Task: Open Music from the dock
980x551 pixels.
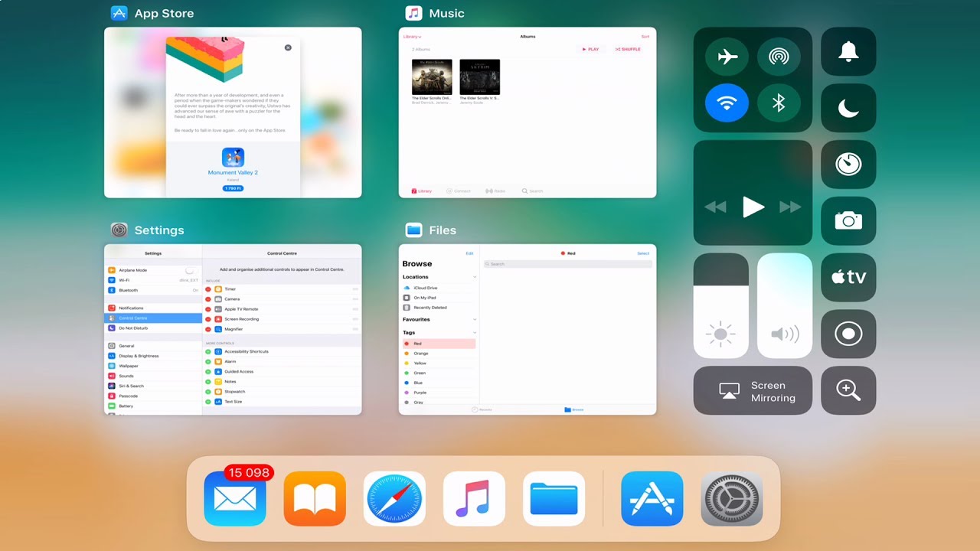Action: click(x=474, y=499)
